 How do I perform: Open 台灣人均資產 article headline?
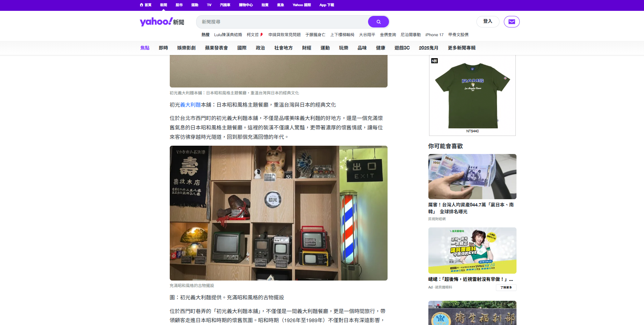point(471,208)
